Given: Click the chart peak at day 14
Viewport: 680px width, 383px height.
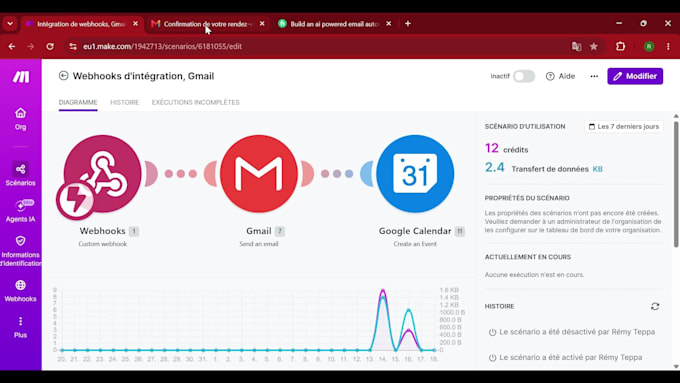Looking at the screenshot, I should pos(382,291).
